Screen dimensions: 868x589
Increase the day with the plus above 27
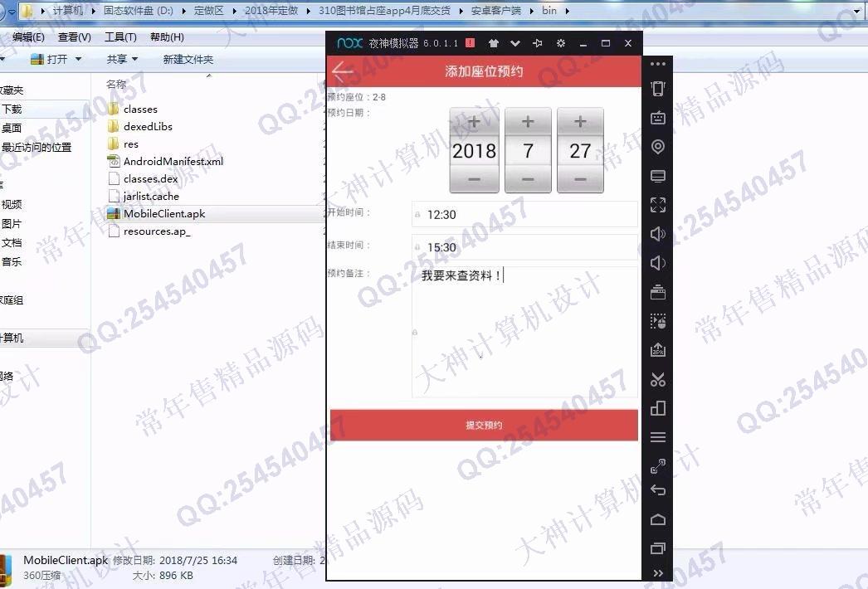tap(580, 121)
